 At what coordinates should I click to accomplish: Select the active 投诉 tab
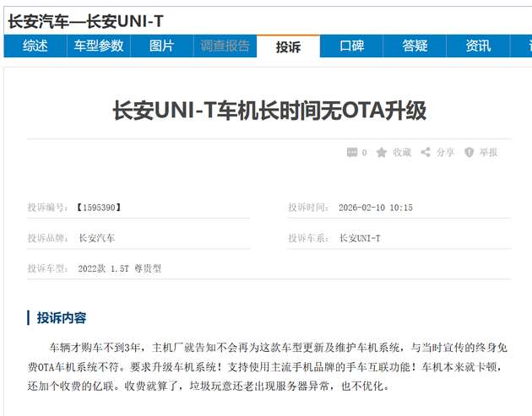pyautogui.click(x=288, y=46)
